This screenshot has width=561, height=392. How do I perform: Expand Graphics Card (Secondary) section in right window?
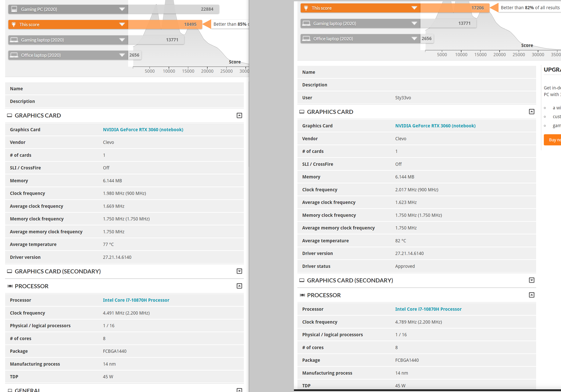coord(532,280)
